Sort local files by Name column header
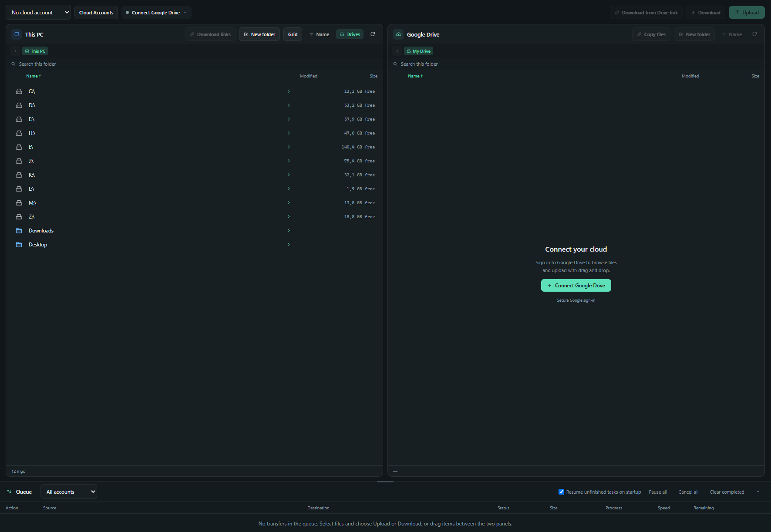 (x=34, y=76)
